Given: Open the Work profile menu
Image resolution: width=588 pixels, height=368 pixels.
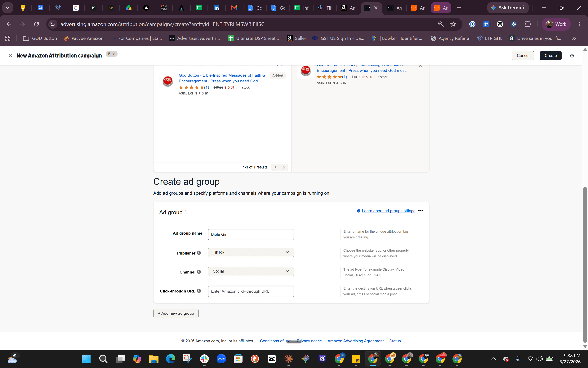Looking at the screenshot, I should click(x=556, y=24).
